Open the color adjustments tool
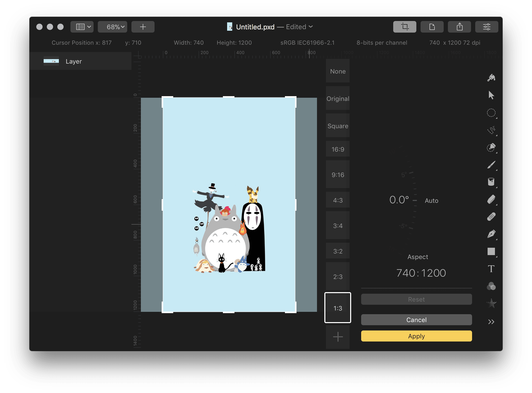This screenshot has width=532, height=393. (x=491, y=286)
